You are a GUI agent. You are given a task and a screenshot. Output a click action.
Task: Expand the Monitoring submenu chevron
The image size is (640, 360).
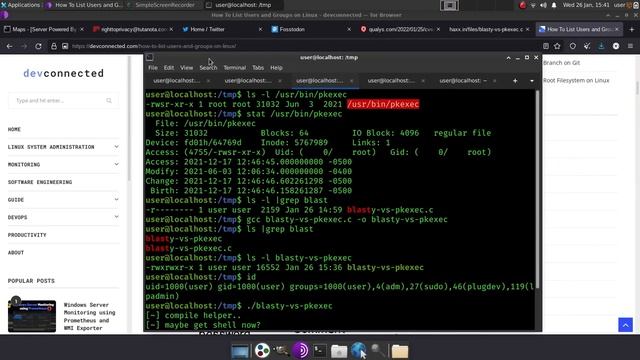tap(116, 164)
